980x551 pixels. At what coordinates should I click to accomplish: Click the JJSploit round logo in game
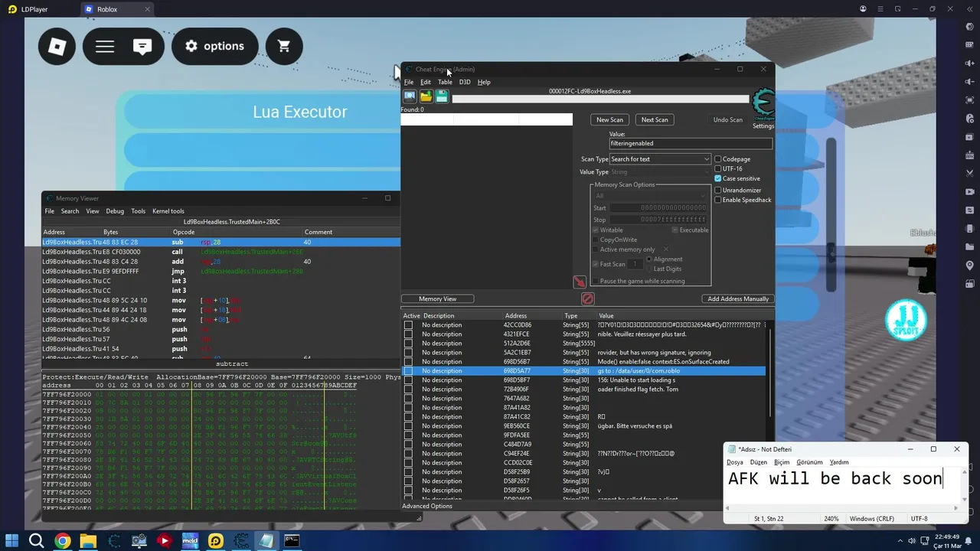[906, 319]
